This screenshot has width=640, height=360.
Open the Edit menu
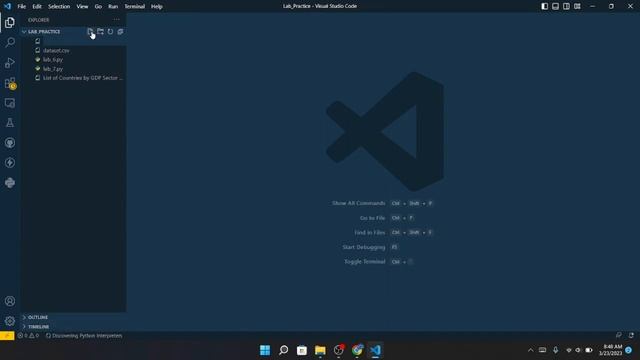(37, 7)
